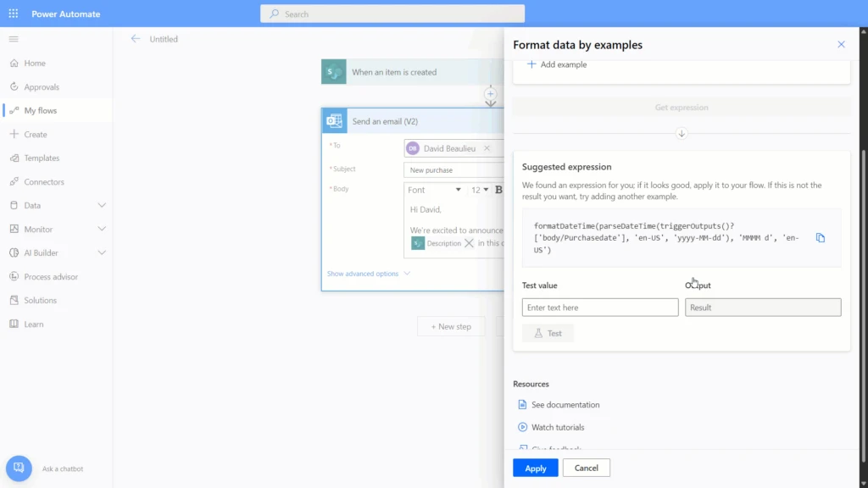868x488 pixels.
Task: Insert a new step using the plus icon
Action: point(491,95)
